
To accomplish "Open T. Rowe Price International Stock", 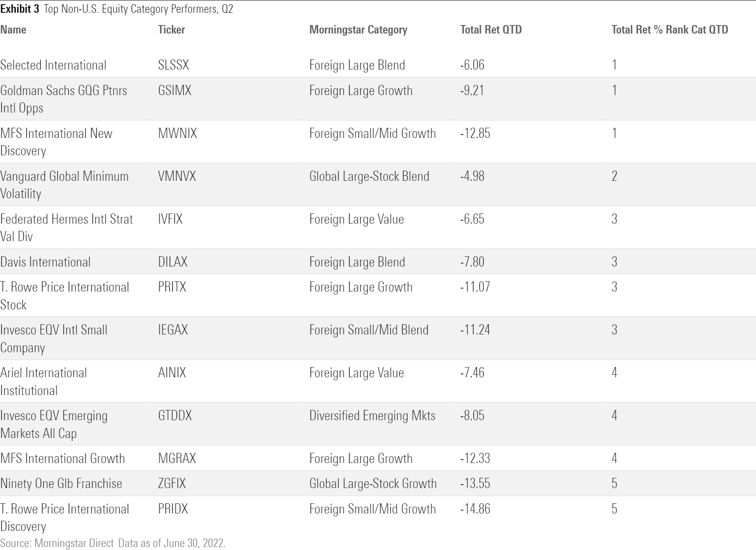I will coord(64,295).
